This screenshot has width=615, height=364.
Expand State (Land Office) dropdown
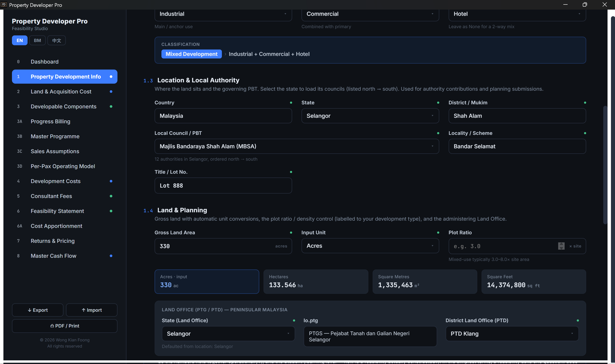(228, 333)
